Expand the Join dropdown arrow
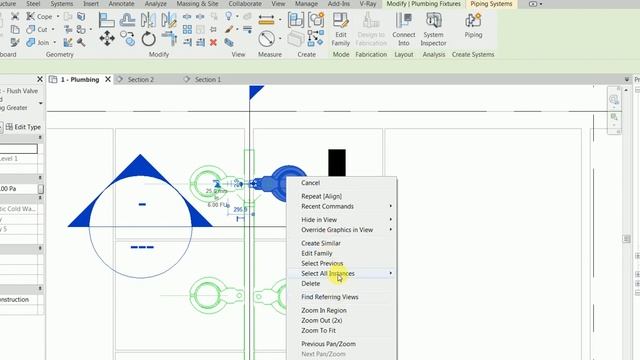Viewport: 640px width, 360px height. tap(54, 42)
